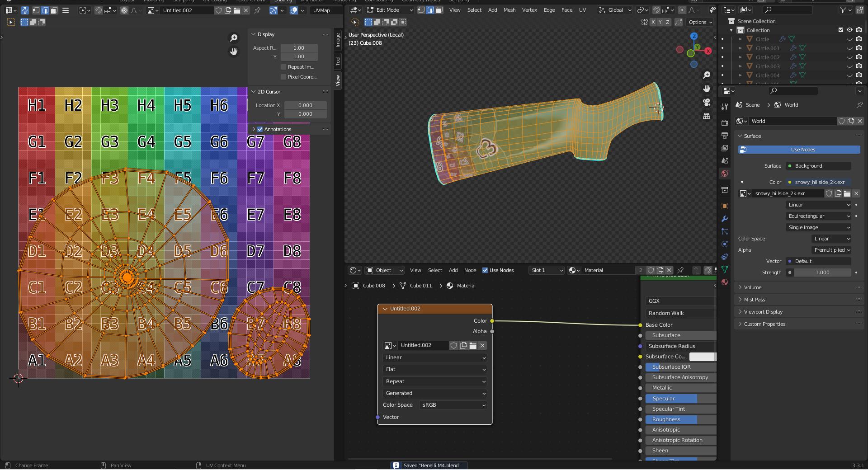
Task: Click the blue Use Nodes button
Action: (799, 150)
